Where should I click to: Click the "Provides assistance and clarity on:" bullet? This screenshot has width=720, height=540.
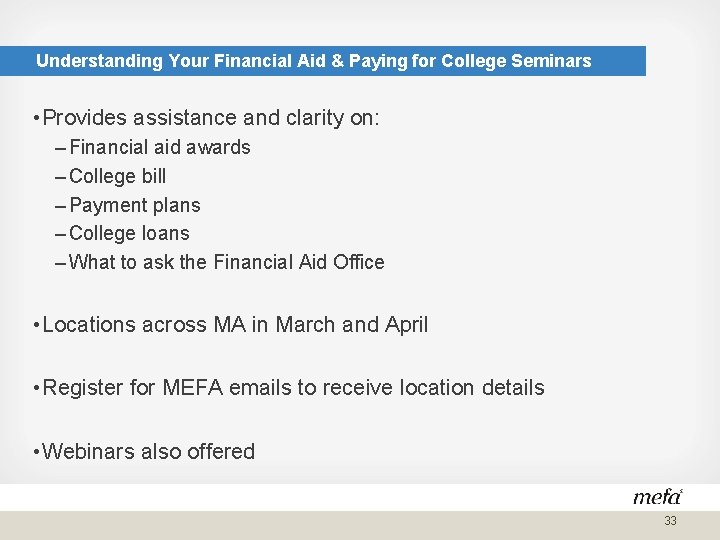click(206, 118)
